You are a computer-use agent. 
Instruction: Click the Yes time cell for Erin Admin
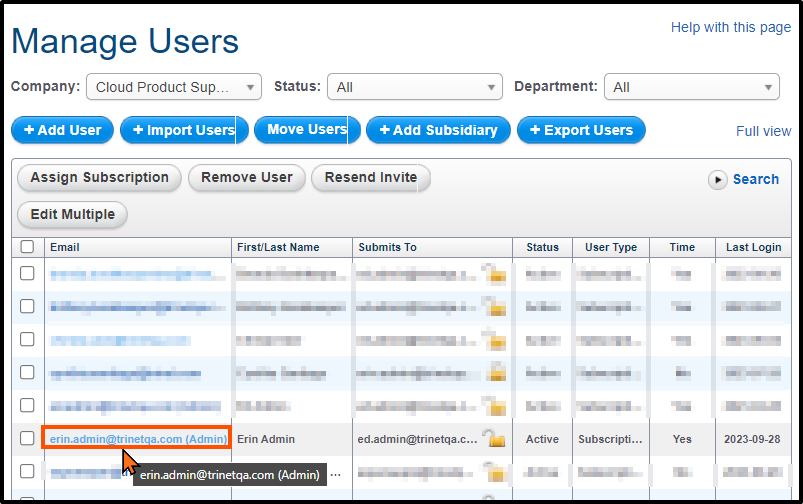(x=682, y=439)
